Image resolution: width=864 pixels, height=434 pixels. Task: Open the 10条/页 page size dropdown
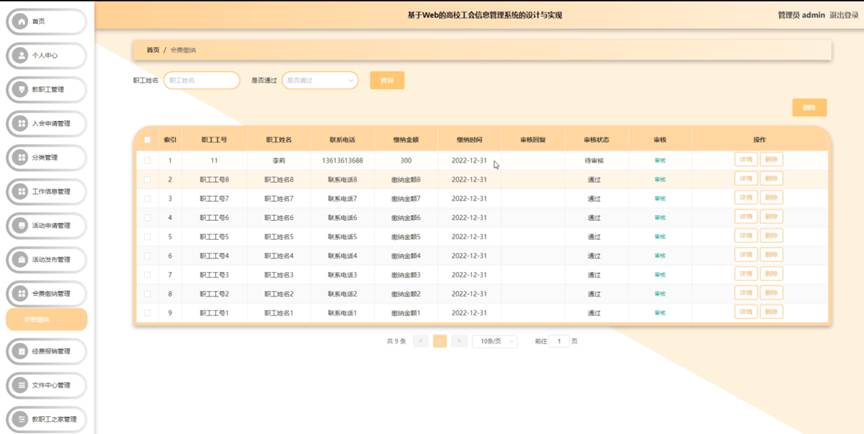(495, 341)
